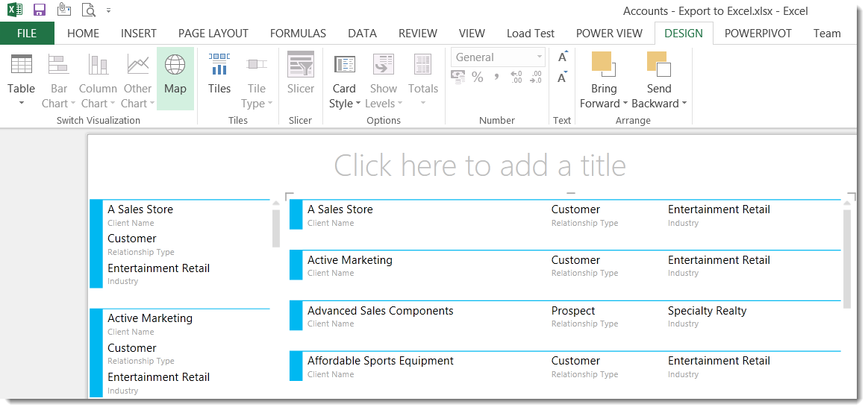The image size is (868, 410).
Task: Decrease font size with smaller A icon
Action: pos(563,77)
